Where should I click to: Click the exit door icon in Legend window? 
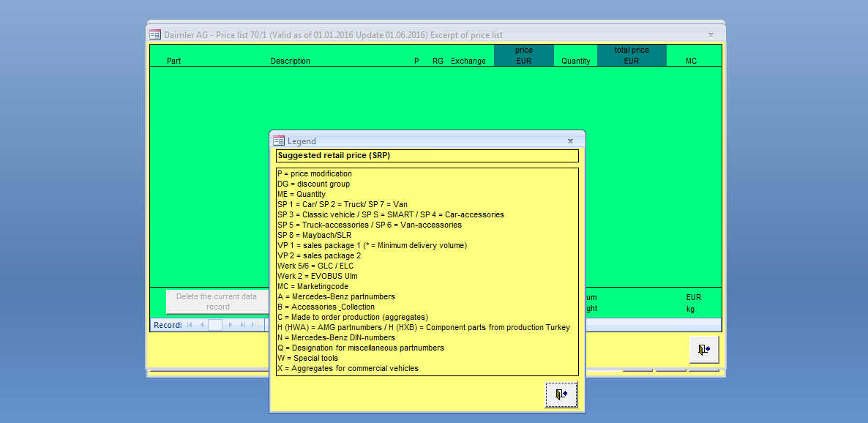click(561, 394)
